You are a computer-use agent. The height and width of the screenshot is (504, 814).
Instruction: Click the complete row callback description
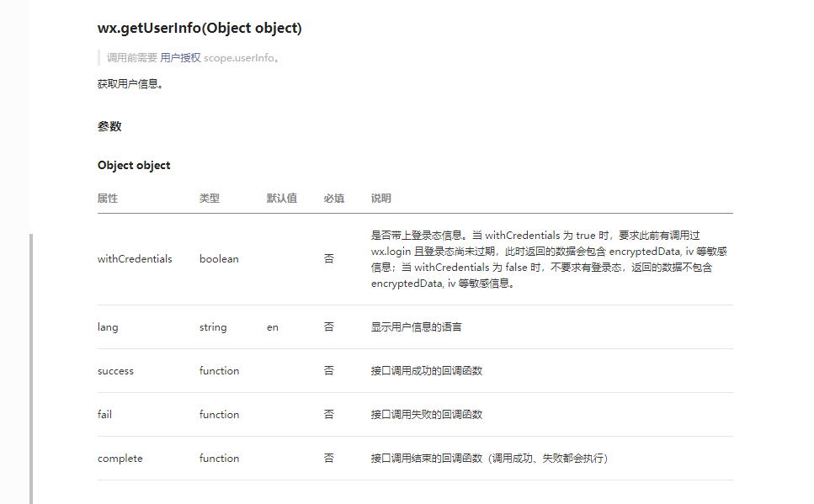coord(489,459)
